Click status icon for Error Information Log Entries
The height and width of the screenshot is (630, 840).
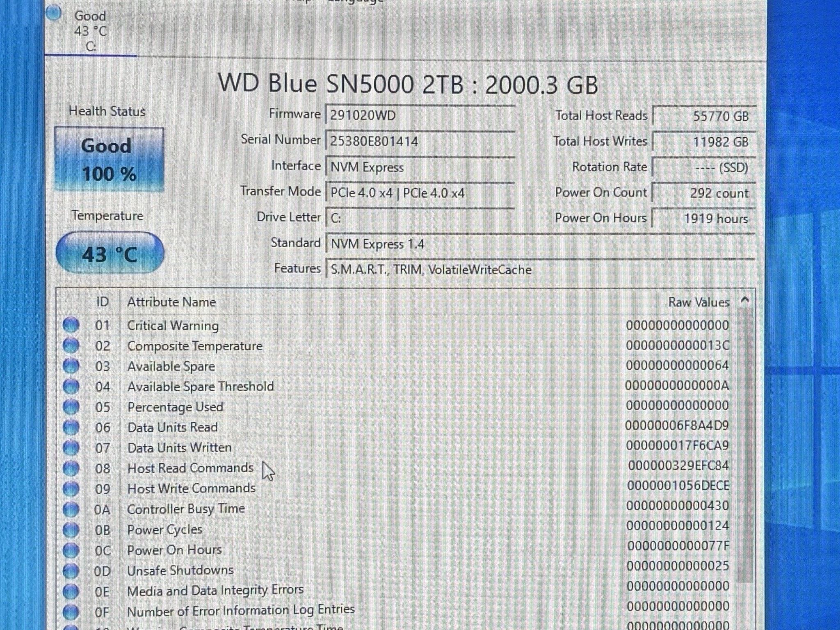tap(71, 612)
